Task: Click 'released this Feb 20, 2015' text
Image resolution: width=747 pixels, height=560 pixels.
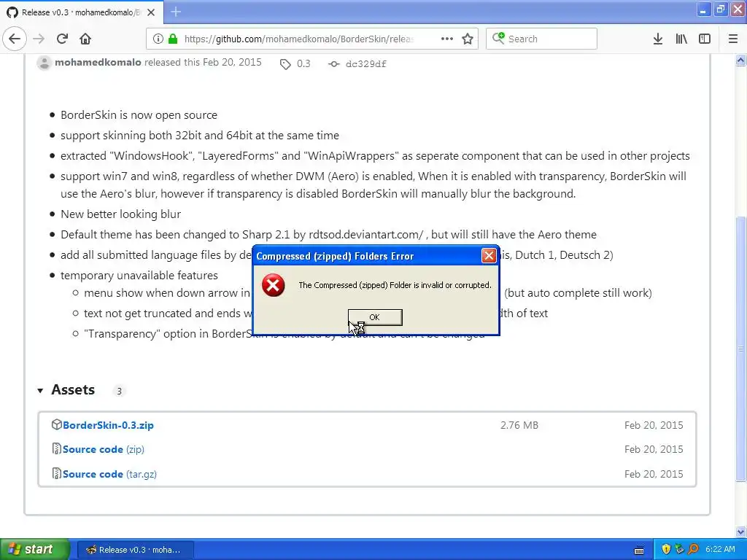Action: point(203,63)
